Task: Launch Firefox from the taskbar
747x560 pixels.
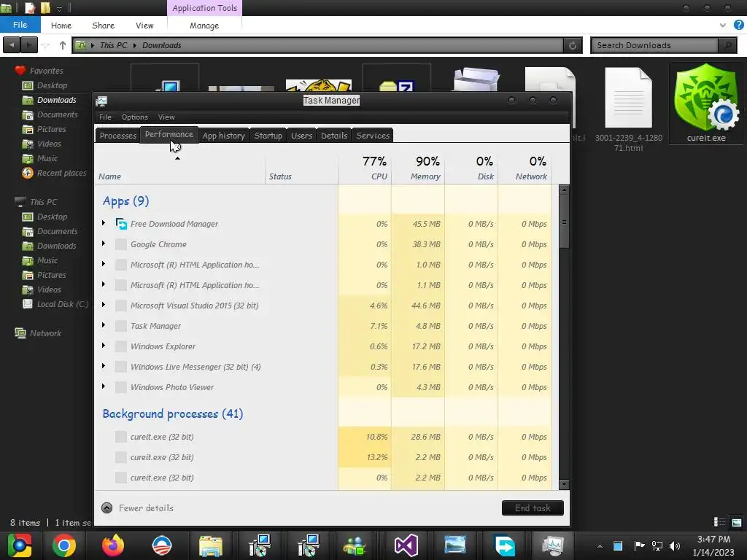Action: (113, 545)
